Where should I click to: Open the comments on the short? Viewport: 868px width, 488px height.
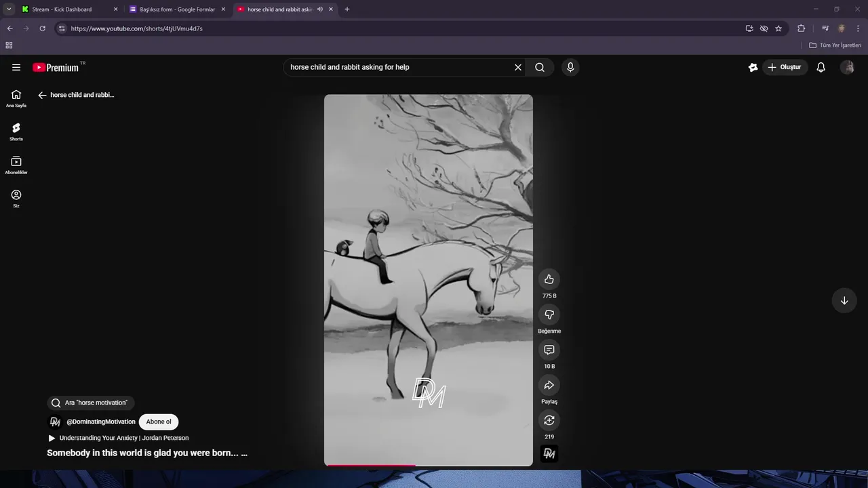[549, 350]
